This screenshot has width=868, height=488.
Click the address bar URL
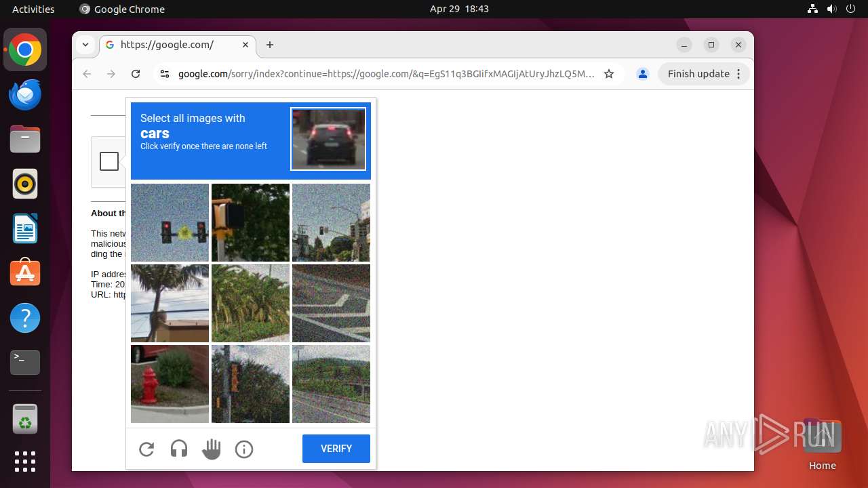click(x=386, y=74)
